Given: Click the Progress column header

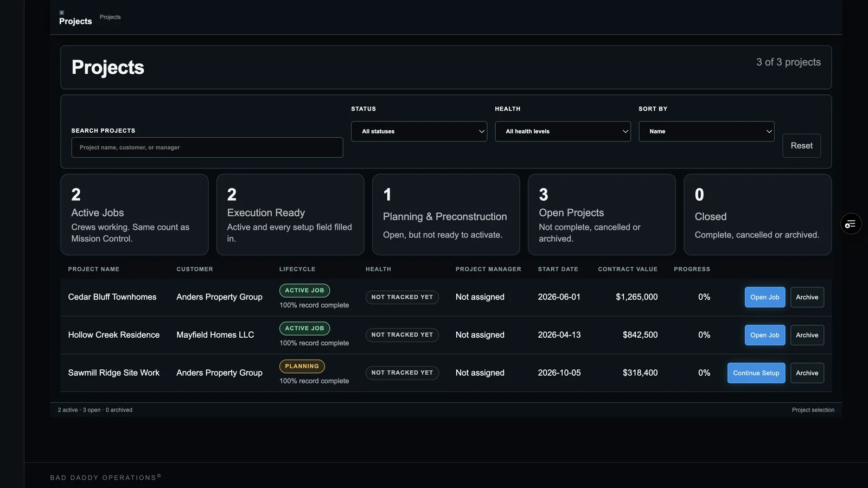Looking at the screenshot, I should click(x=692, y=269).
